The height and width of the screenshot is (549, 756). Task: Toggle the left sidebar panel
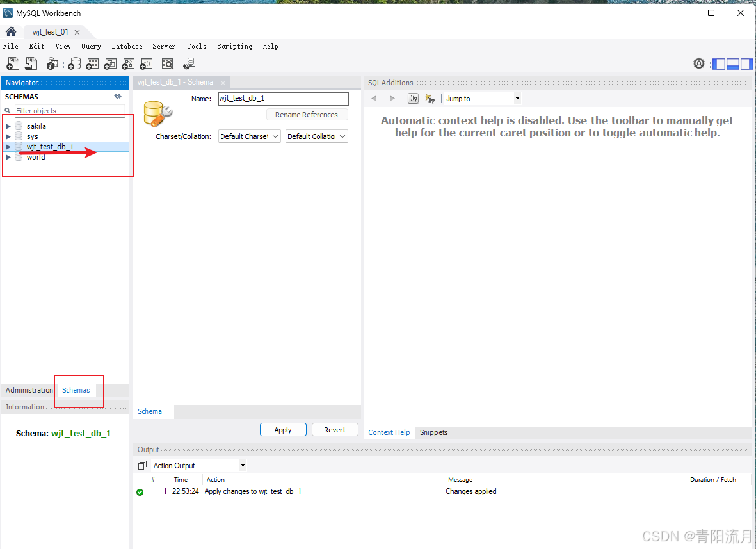(719, 63)
